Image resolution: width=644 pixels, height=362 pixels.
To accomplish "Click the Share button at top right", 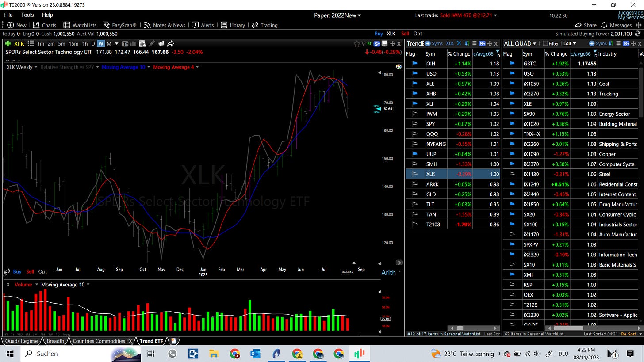I will click(x=586, y=25).
